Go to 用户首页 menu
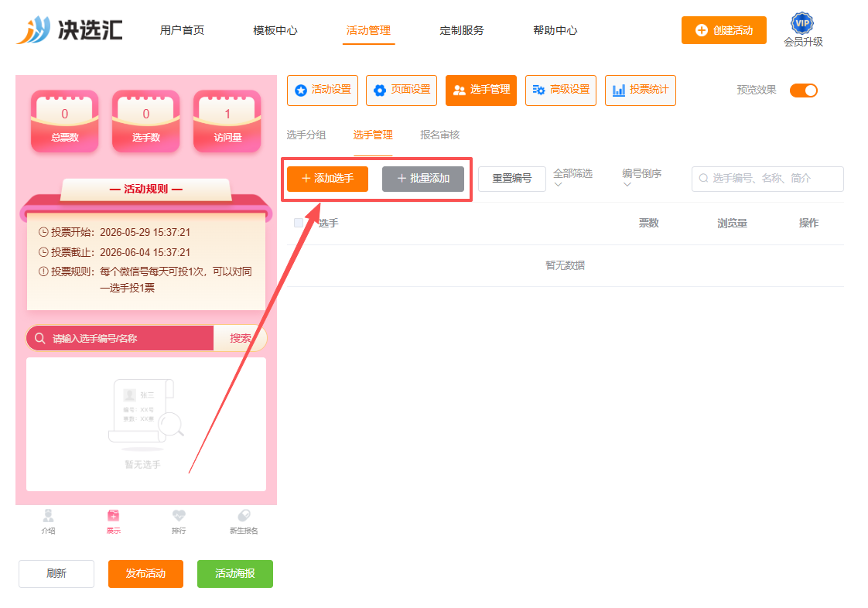This screenshot has width=868, height=608. 182,30
